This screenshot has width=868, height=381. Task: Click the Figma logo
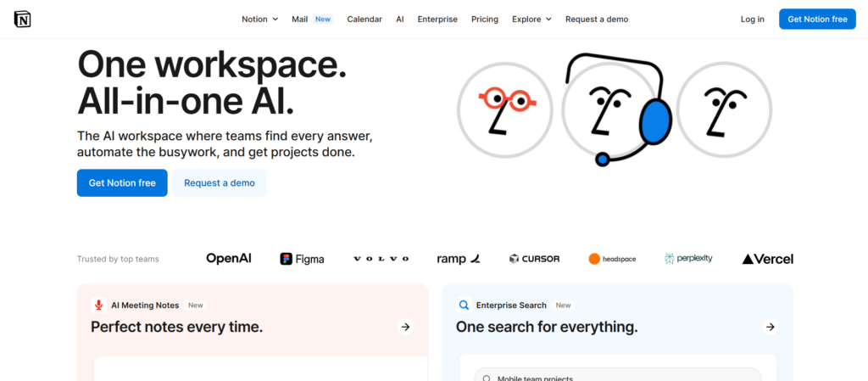[x=302, y=259]
